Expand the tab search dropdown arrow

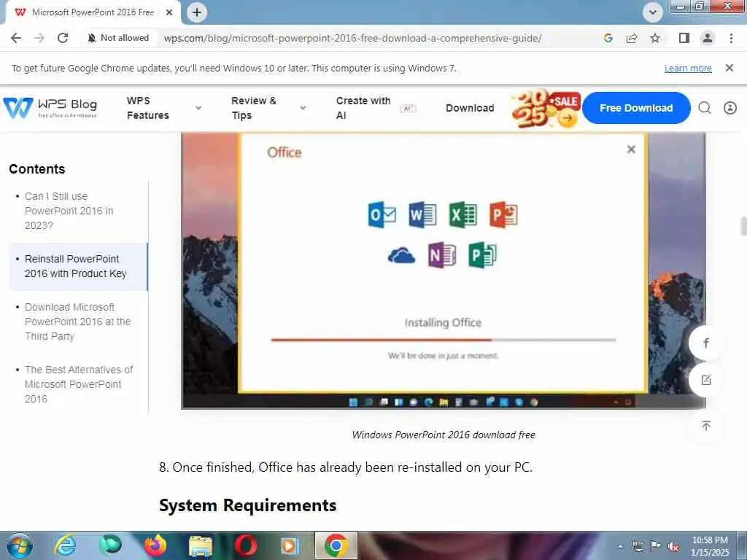(653, 12)
